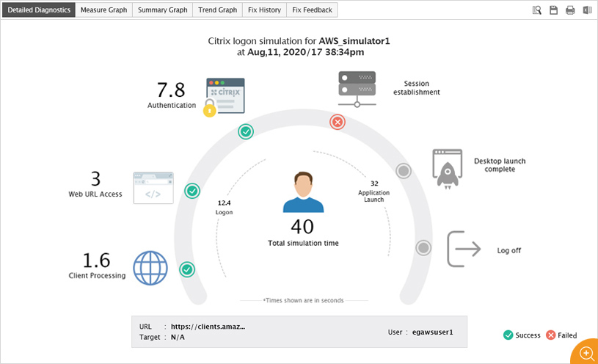Open the Fix Feedback tab
Screen dimensions: 598x364
(312, 10)
